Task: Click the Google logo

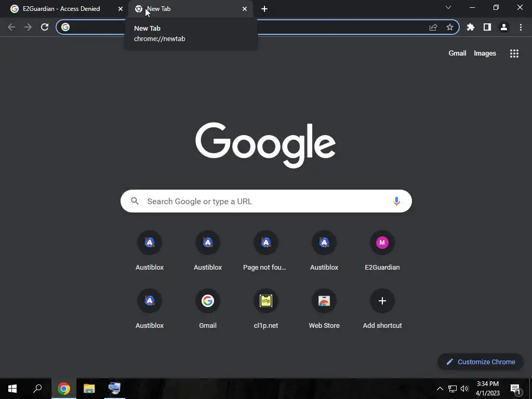Action: coord(265,145)
